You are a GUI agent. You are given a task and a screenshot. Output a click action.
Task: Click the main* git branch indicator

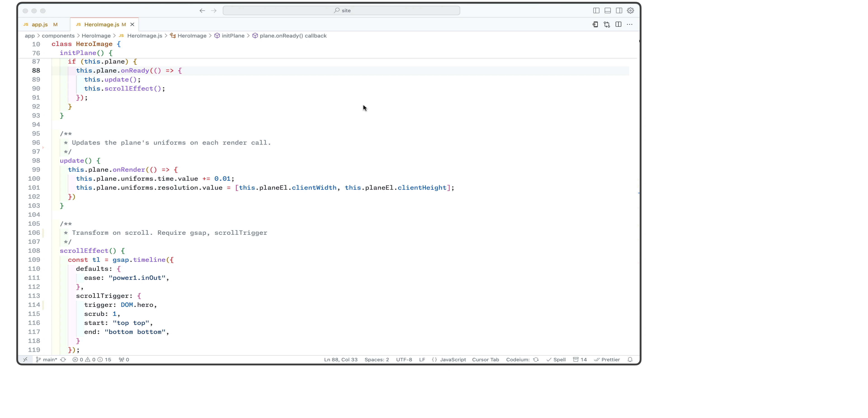point(47,359)
